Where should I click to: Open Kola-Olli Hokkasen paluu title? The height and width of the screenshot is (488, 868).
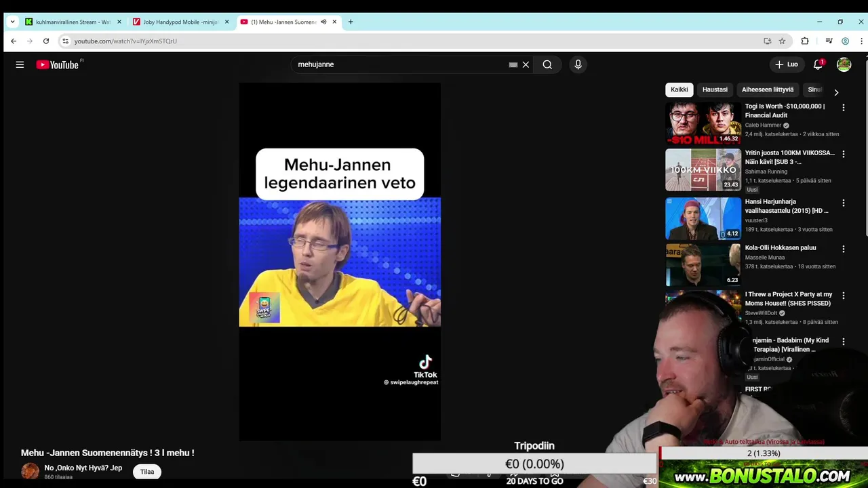click(x=781, y=248)
